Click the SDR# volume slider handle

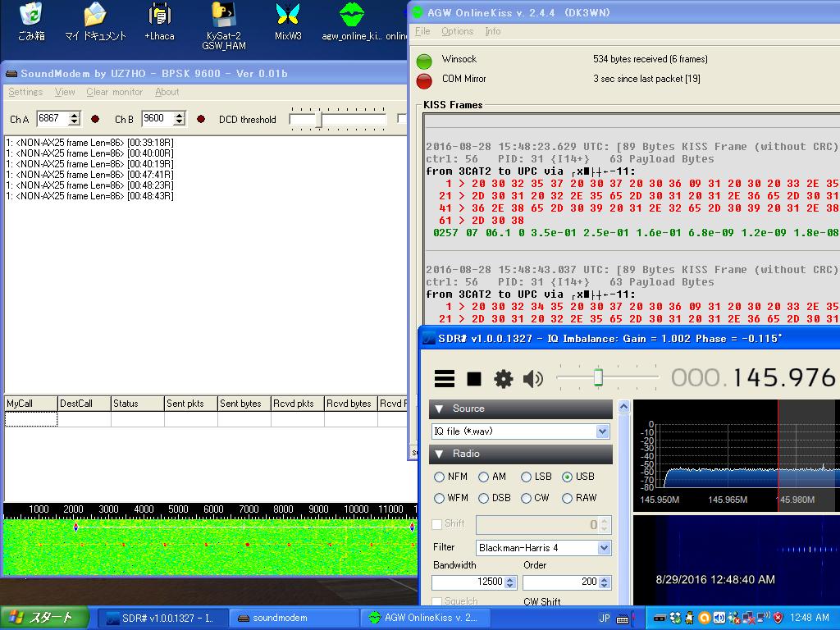click(x=598, y=377)
